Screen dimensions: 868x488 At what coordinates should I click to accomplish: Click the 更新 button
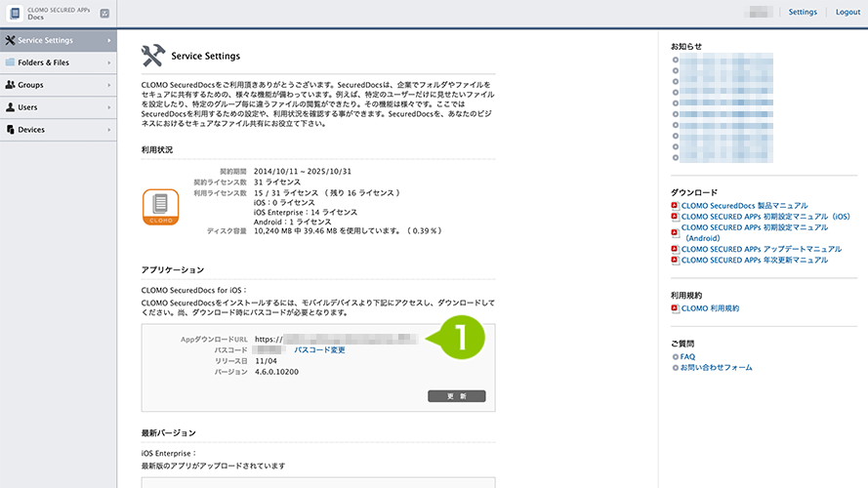coord(457,396)
